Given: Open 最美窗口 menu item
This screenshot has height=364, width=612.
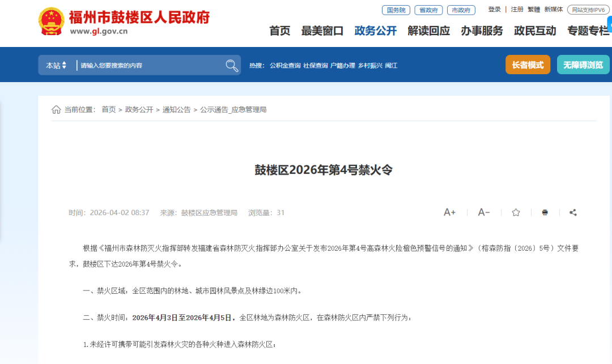Looking at the screenshot, I should tap(322, 31).
